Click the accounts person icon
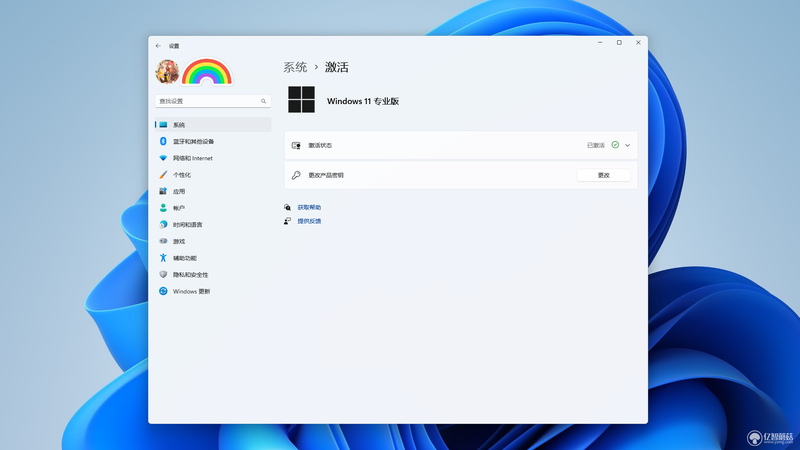This screenshot has height=450, width=800. point(163,208)
